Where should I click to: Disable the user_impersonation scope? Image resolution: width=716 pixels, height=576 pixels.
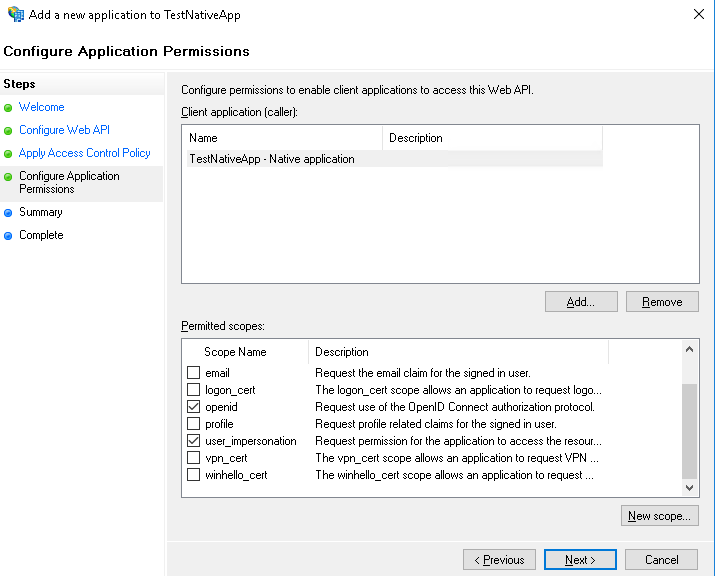click(194, 441)
